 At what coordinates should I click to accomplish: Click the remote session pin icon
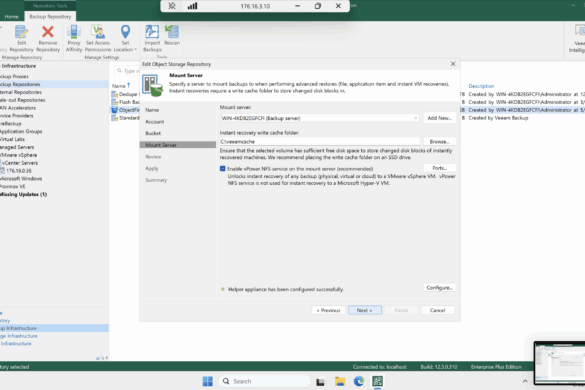pyautogui.click(x=172, y=6)
